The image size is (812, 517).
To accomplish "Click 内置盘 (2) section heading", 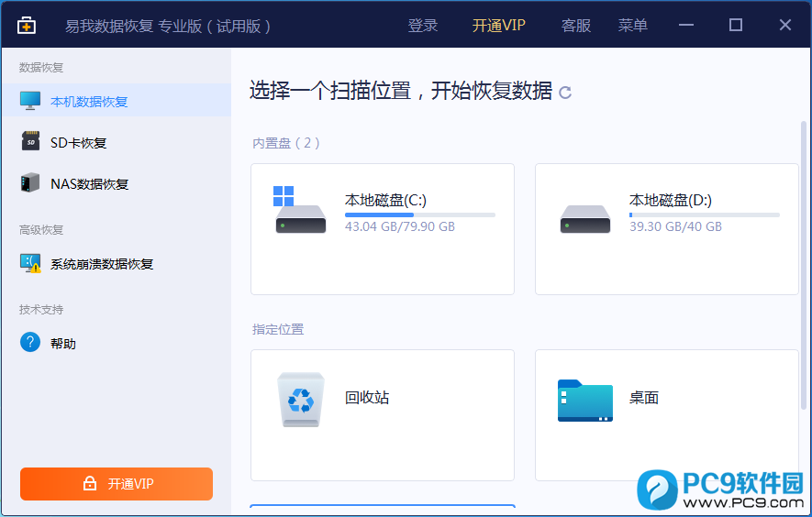I will click(286, 143).
